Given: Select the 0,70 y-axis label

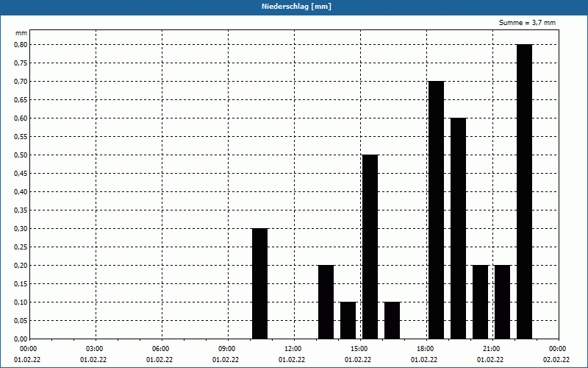Looking at the screenshot, I should coord(21,82).
